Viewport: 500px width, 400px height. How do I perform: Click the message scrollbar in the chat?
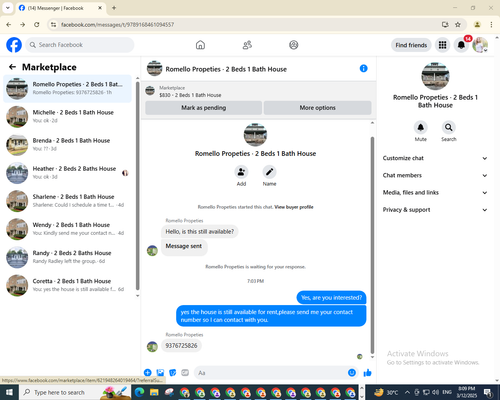(372, 244)
